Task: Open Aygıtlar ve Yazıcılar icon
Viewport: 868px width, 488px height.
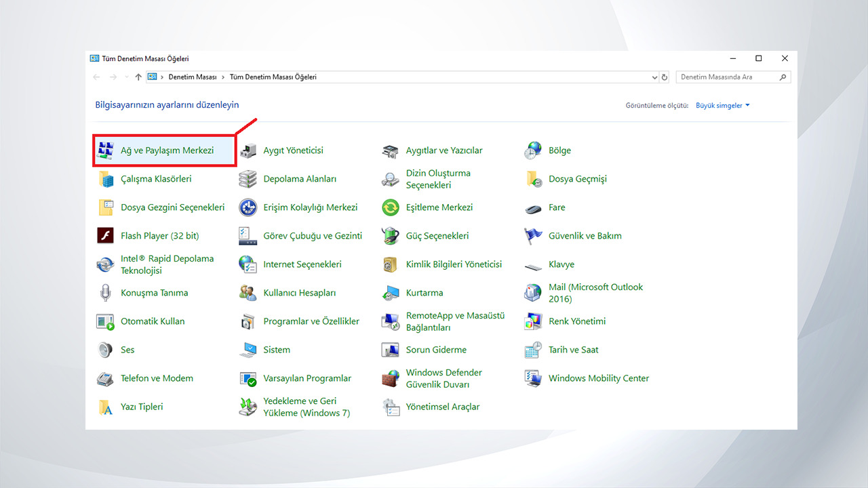Action: [391, 150]
